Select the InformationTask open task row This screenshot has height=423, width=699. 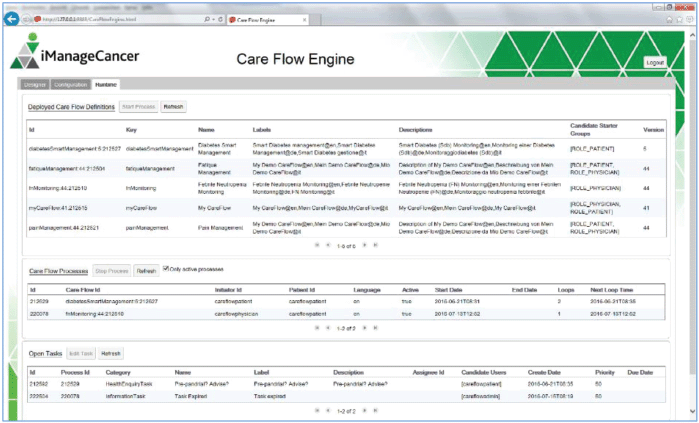tap(346, 396)
